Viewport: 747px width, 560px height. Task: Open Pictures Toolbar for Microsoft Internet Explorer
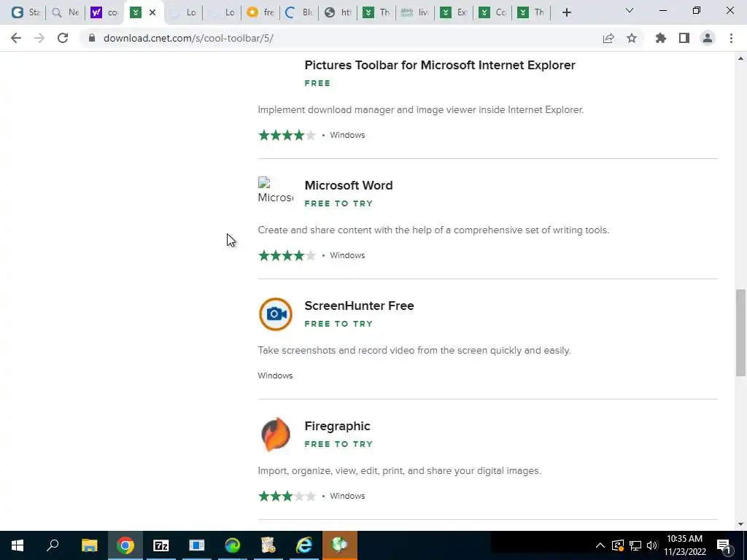pos(440,65)
